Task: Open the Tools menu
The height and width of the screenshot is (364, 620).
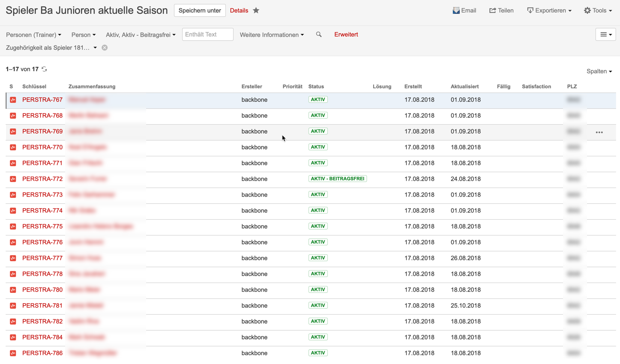Action: pos(598,10)
